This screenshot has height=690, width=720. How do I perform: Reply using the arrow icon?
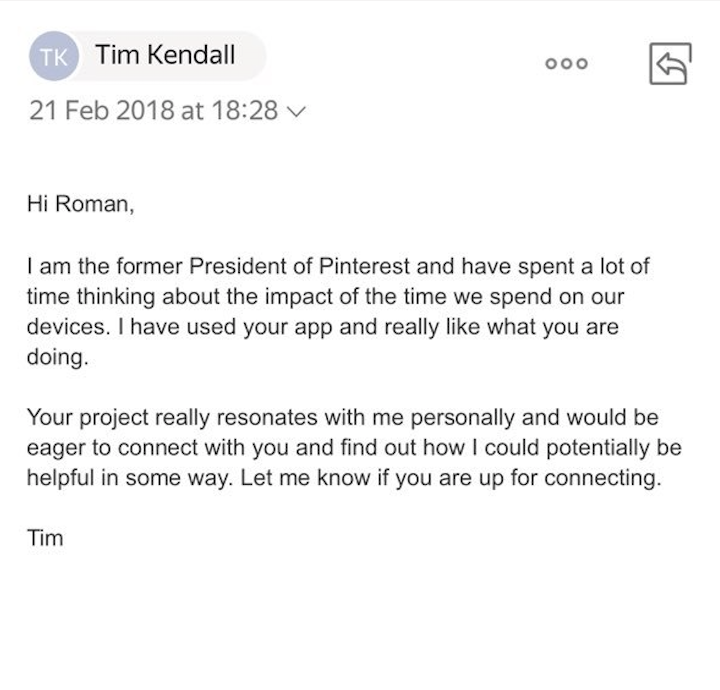pos(670,63)
